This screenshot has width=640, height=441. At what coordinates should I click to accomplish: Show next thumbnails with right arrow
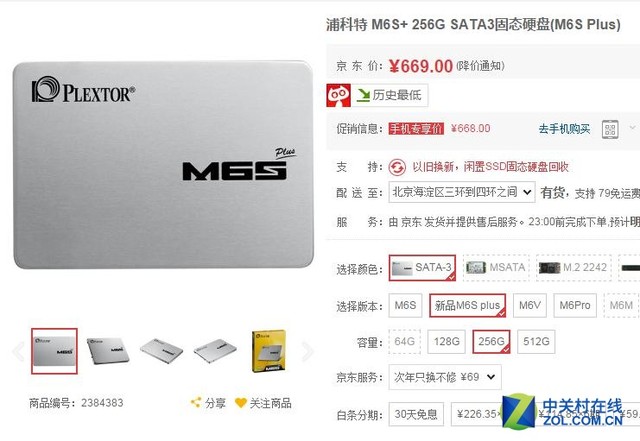pos(307,351)
